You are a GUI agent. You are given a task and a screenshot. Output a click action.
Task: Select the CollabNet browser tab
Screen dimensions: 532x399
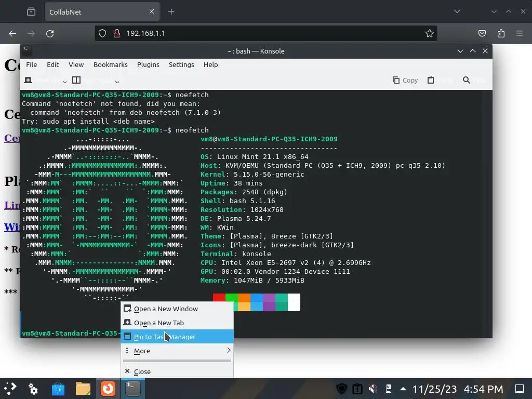click(102, 12)
